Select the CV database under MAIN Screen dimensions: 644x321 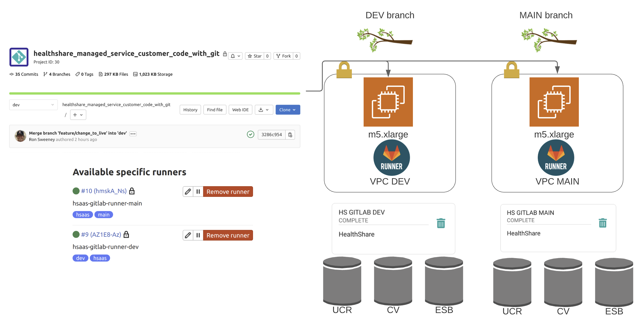(563, 282)
